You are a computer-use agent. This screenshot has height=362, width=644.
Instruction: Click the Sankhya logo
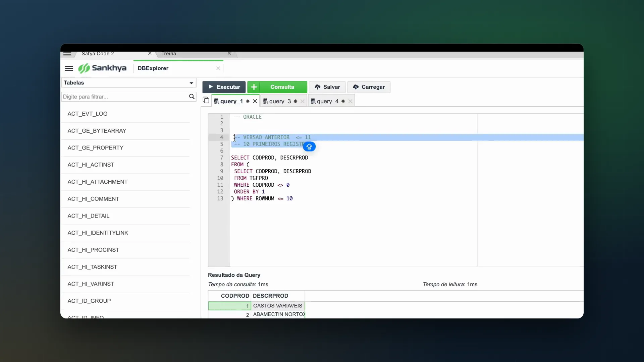click(x=102, y=68)
